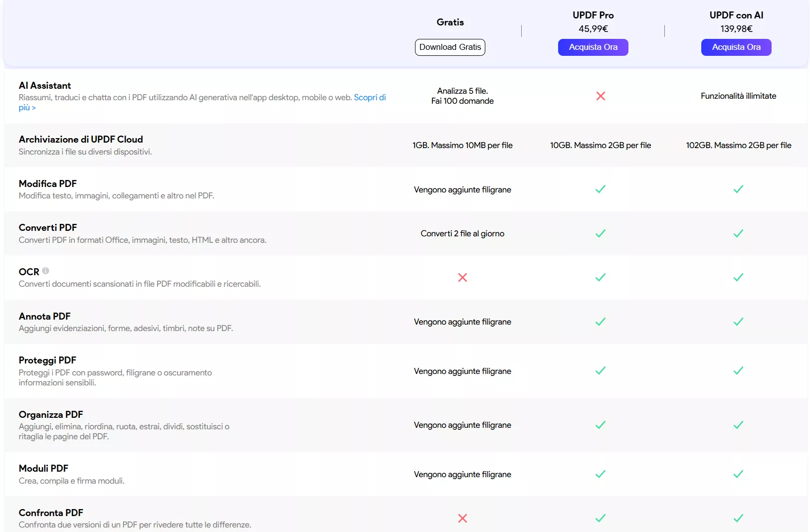Click the 139,98€ price

pyautogui.click(x=736, y=29)
